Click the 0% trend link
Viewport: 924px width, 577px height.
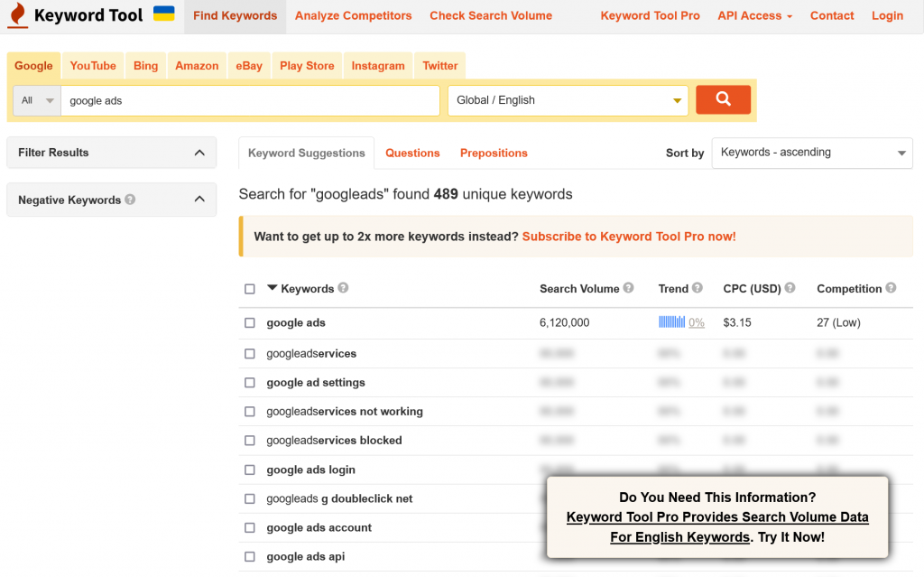pos(697,322)
